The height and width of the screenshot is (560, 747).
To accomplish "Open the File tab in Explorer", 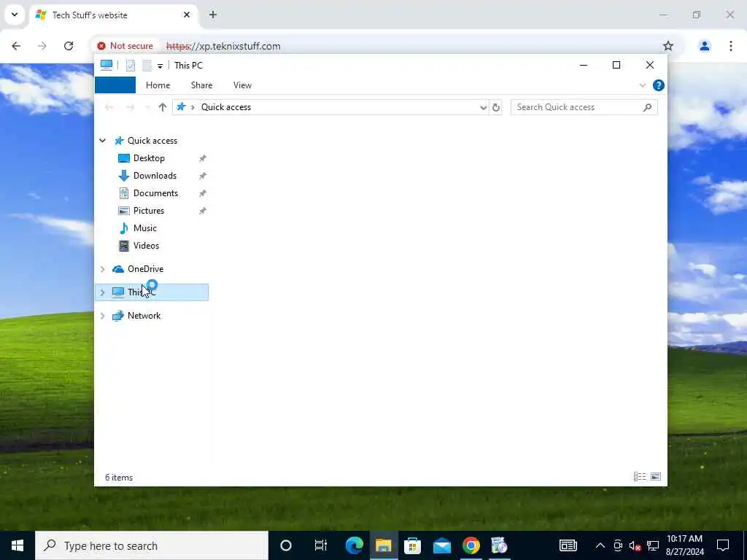I will [x=115, y=85].
